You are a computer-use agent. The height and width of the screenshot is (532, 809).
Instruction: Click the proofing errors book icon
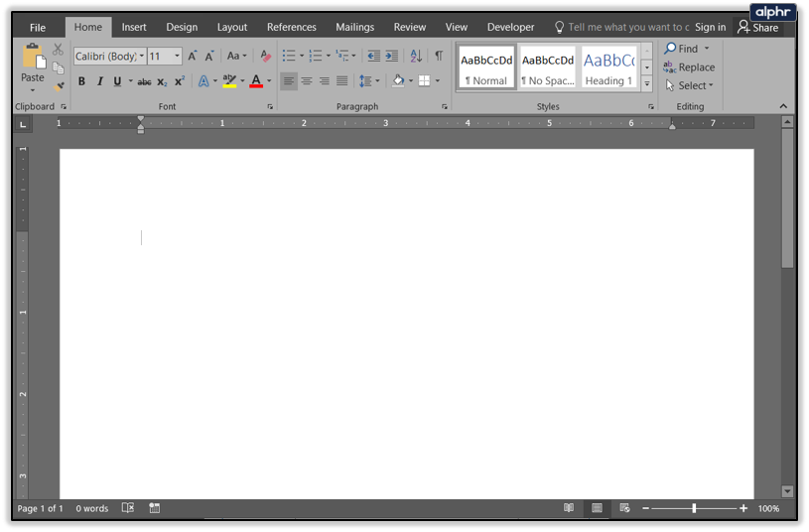point(128,508)
